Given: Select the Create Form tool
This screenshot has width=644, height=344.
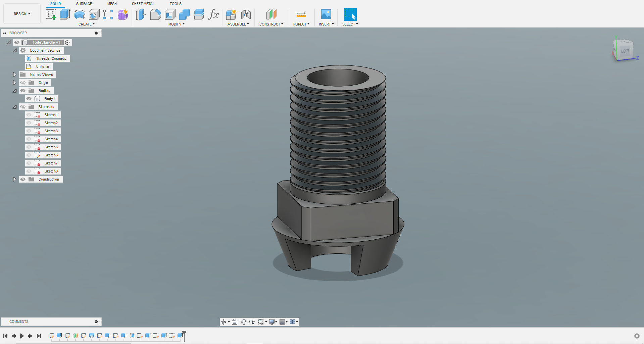Looking at the screenshot, I should click(x=123, y=14).
